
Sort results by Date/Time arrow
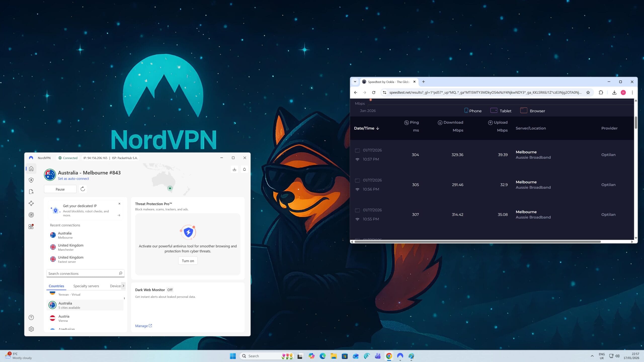(x=378, y=128)
